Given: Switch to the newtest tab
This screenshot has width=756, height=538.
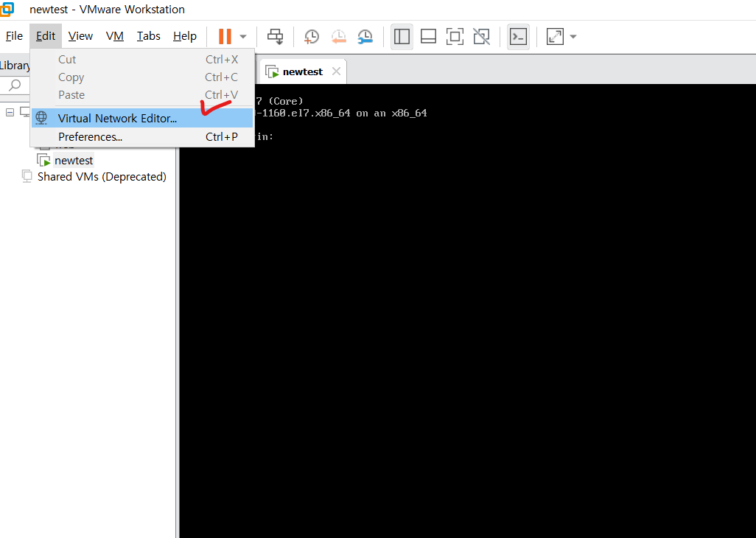Looking at the screenshot, I should click(x=303, y=71).
